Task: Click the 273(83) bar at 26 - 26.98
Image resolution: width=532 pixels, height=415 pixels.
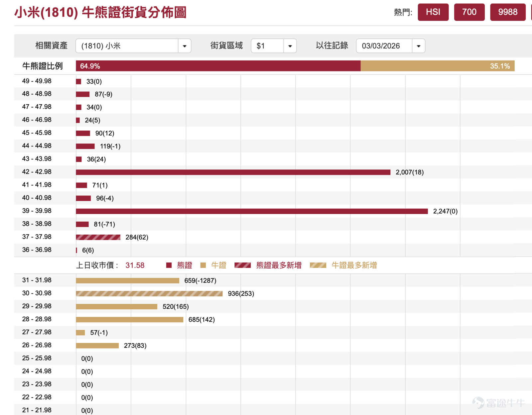Action: coord(97,346)
